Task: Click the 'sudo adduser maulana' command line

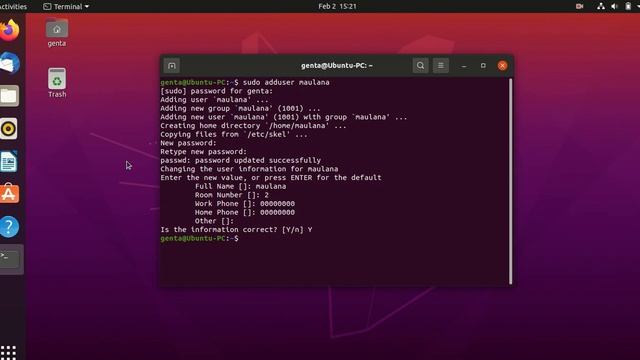Action: click(x=245, y=82)
